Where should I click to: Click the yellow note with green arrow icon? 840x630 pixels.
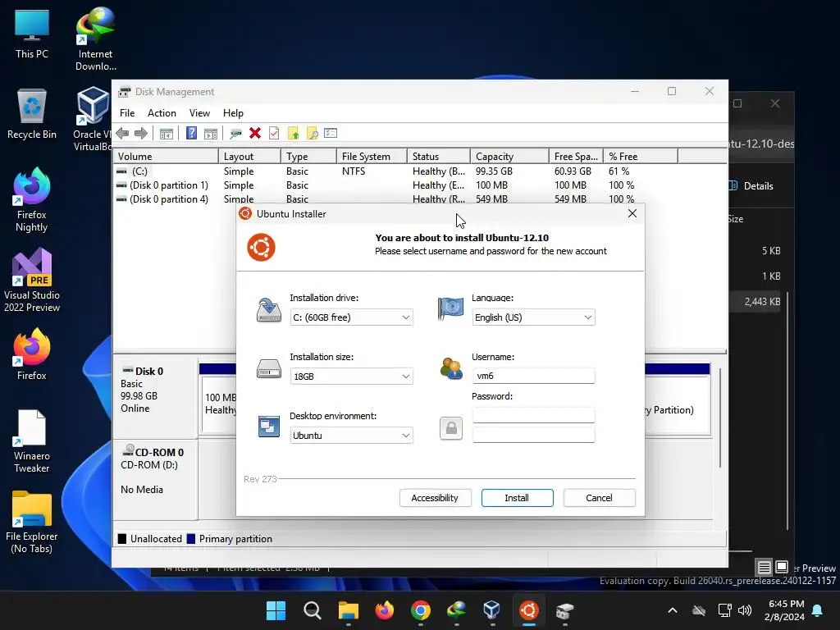(x=293, y=134)
